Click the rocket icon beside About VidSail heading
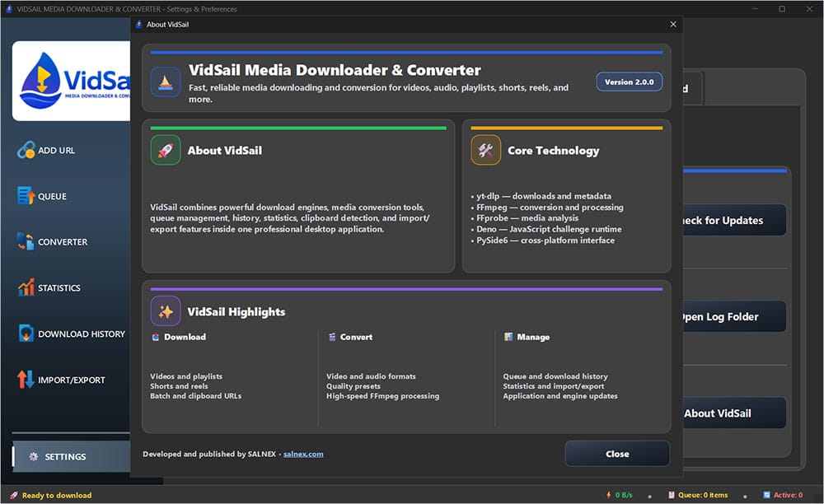Screen dimensions: 824x504 (166, 150)
